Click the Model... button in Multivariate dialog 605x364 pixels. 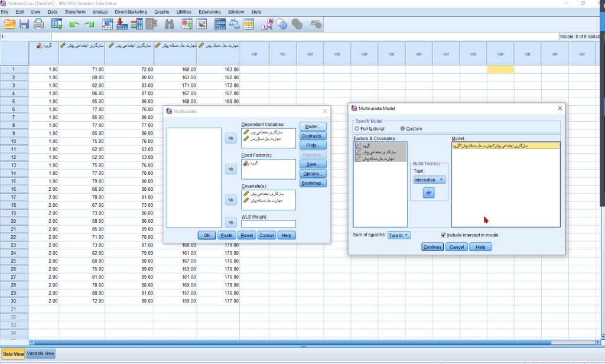coord(313,126)
